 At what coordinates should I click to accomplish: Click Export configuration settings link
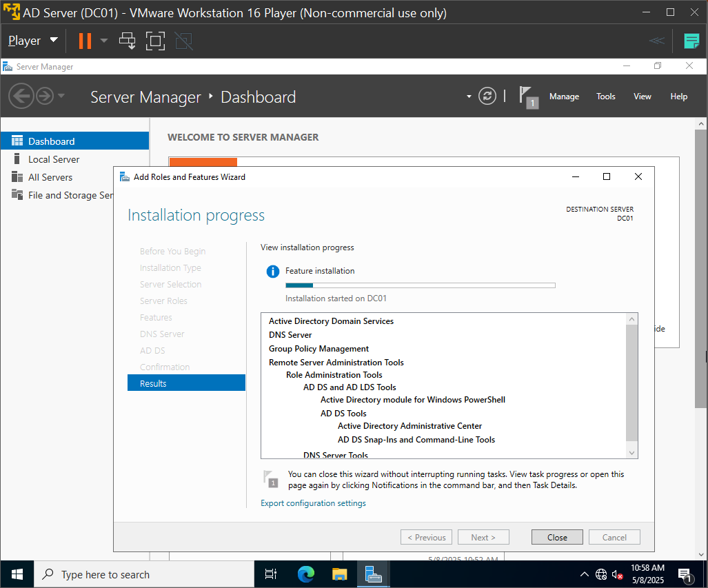pos(313,503)
